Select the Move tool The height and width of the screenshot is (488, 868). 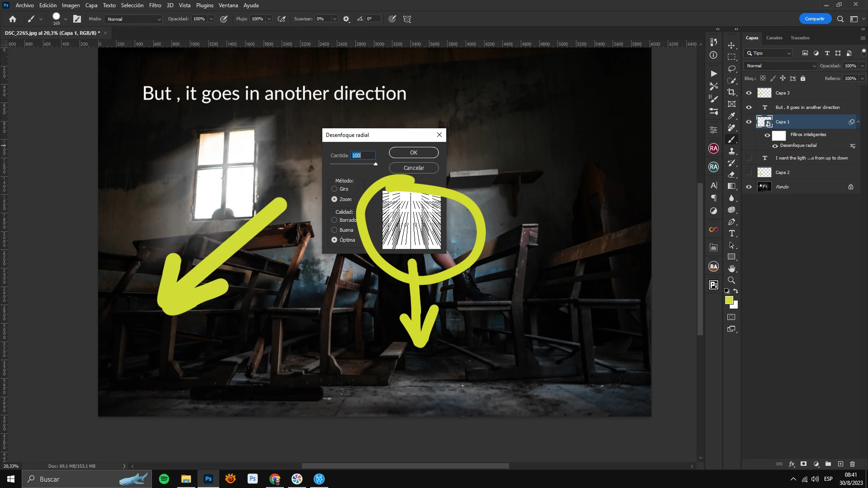click(x=731, y=45)
